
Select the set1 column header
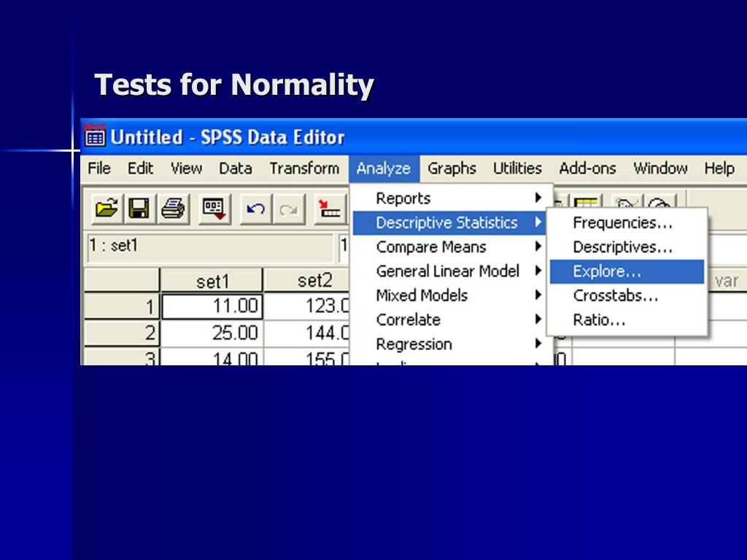tap(212, 281)
